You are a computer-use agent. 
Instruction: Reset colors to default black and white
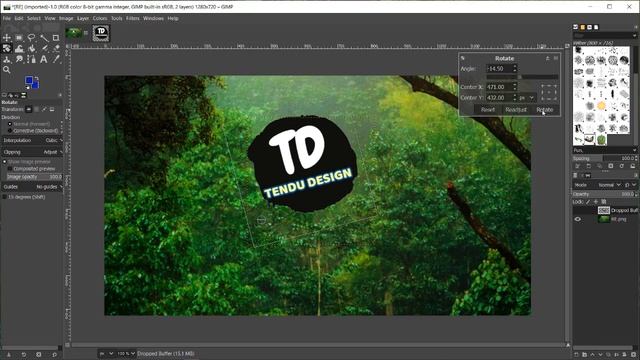point(27,87)
